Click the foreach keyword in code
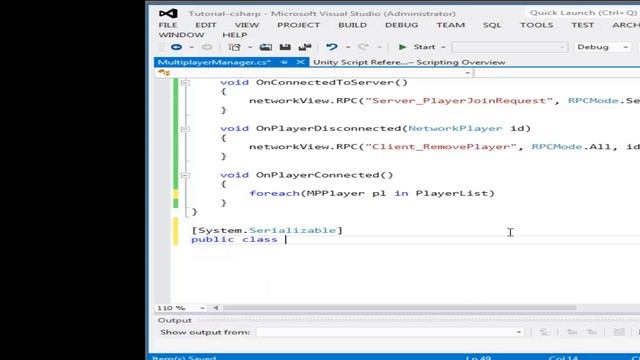640x360 pixels. point(274,193)
